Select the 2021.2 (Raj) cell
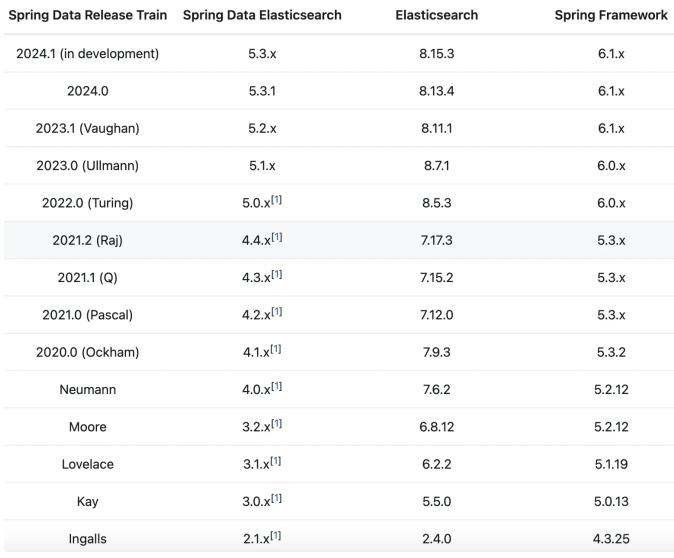Image resolution: width=674 pixels, height=558 pixels. pos(88,240)
